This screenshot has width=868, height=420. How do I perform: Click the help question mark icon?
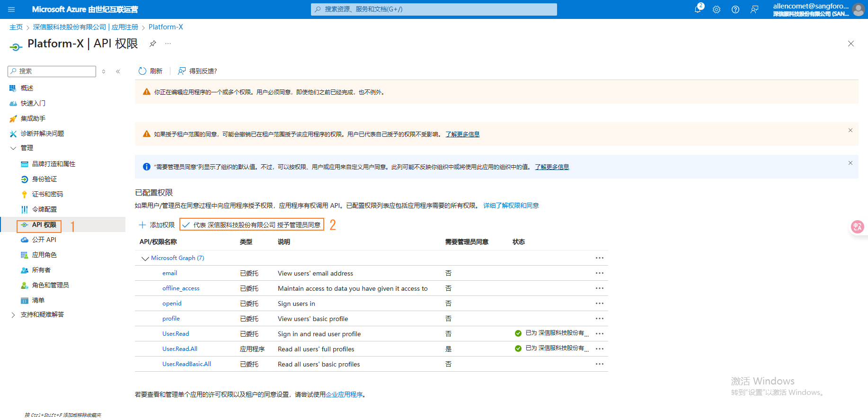[735, 9]
